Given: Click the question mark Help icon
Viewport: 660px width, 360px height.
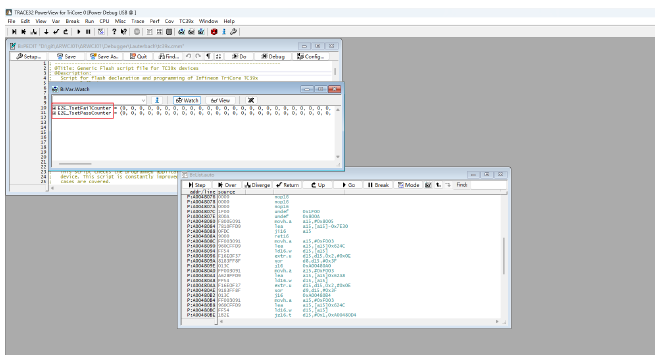Looking at the screenshot, I should click(x=114, y=32).
